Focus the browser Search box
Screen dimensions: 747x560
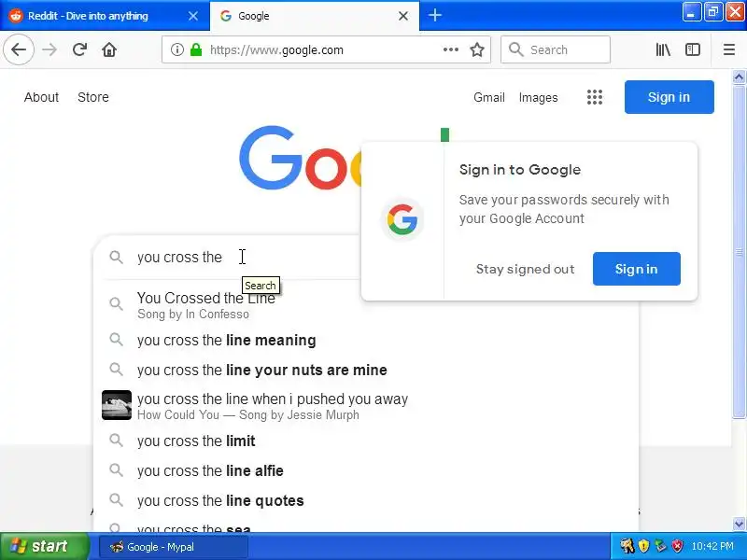(x=556, y=49)
